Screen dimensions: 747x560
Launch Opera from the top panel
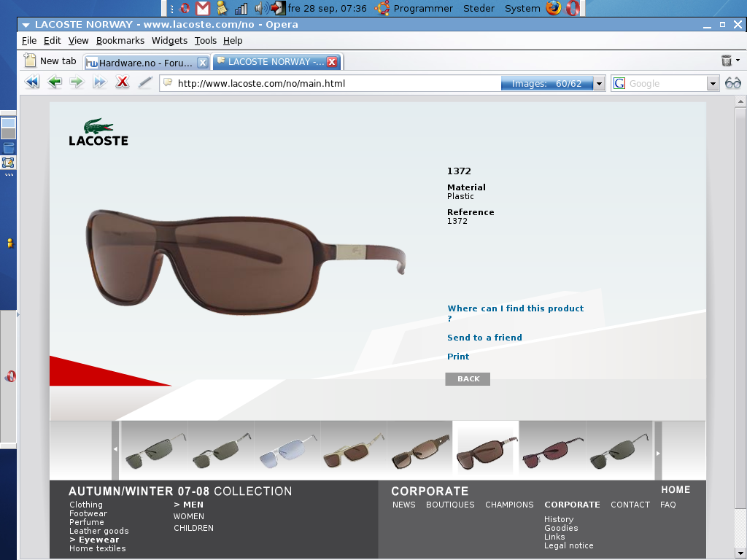tap(572, 8)
